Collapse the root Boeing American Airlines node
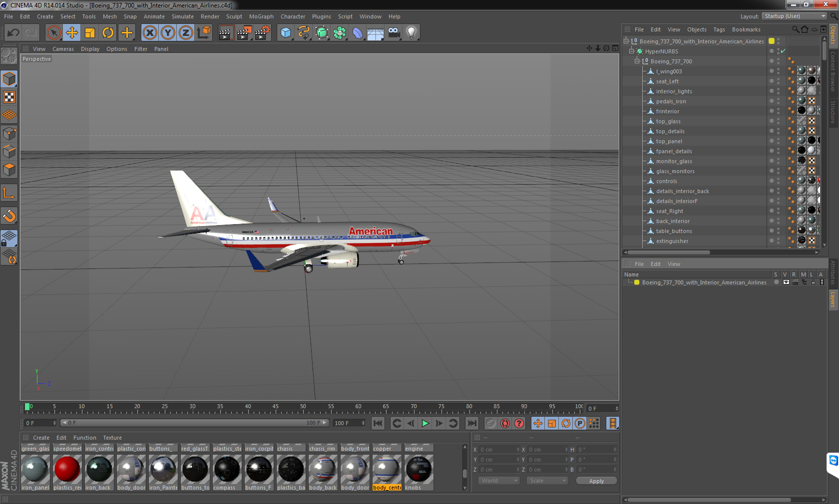Viewport: 839px width, 504px height. [626, 41]
